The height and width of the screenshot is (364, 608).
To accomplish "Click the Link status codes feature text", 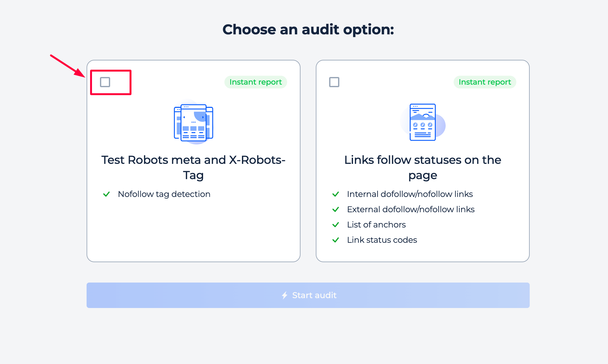I will 382,240.
